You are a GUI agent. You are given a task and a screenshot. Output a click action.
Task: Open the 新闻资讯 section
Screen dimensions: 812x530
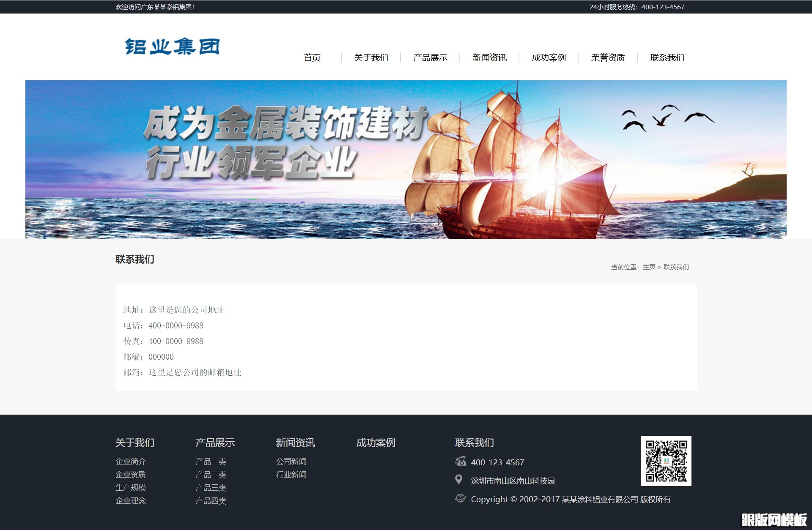[x=490, y=57]
